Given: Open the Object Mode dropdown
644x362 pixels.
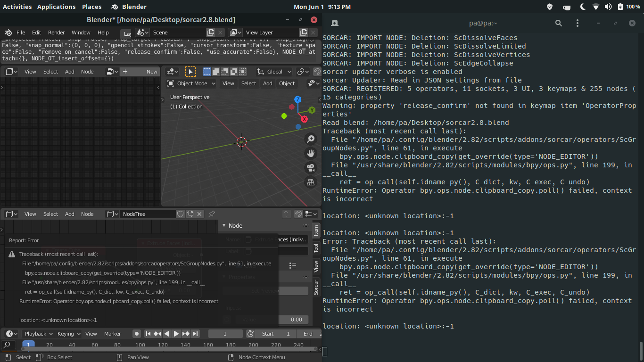Looking at the screenshot, I should [x=191, y=83].
